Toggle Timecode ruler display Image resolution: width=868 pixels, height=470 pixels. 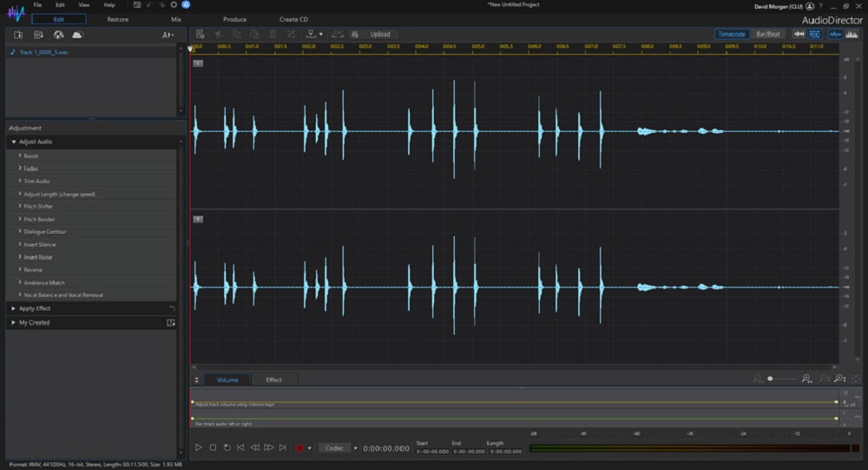click(x=732, y=34)
